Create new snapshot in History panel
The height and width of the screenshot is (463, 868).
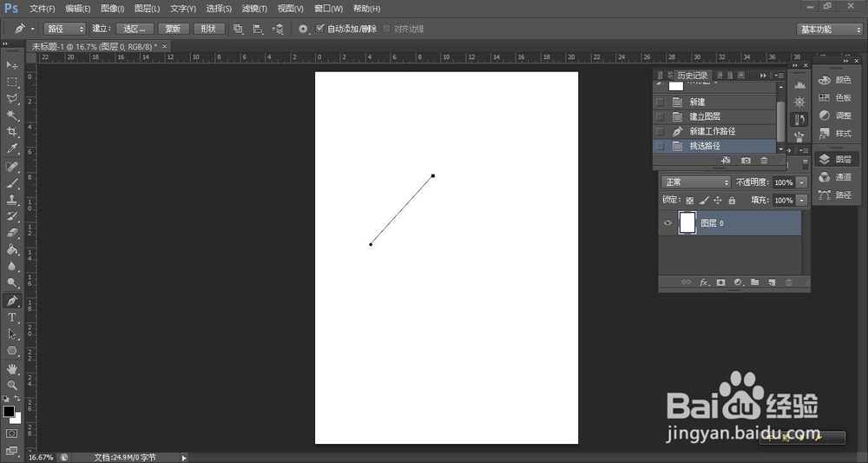pyautogui.click(x=746, y=160)
